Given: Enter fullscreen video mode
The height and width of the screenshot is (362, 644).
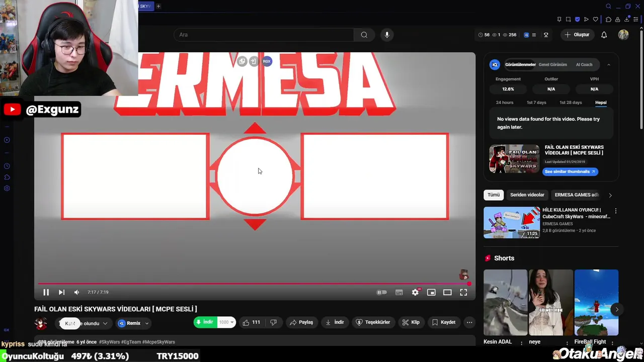Looking at the screenshot, I should (463, 292).
